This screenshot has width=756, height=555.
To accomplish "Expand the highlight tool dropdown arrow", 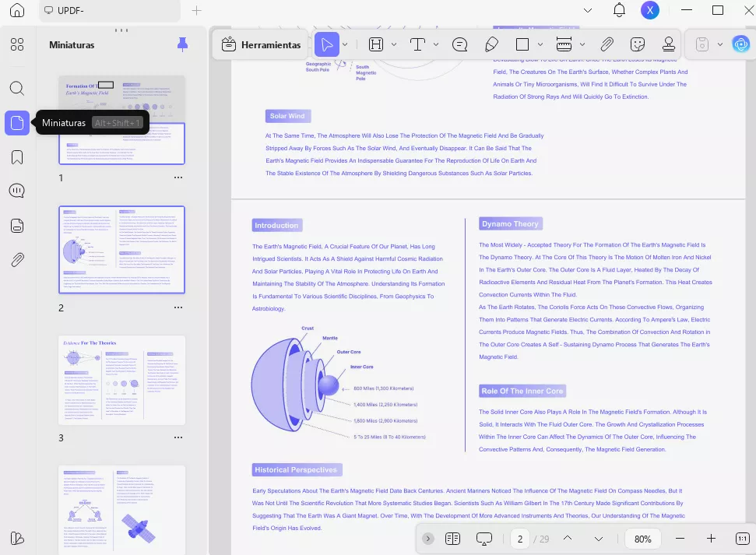I will (x=394, y=45).
